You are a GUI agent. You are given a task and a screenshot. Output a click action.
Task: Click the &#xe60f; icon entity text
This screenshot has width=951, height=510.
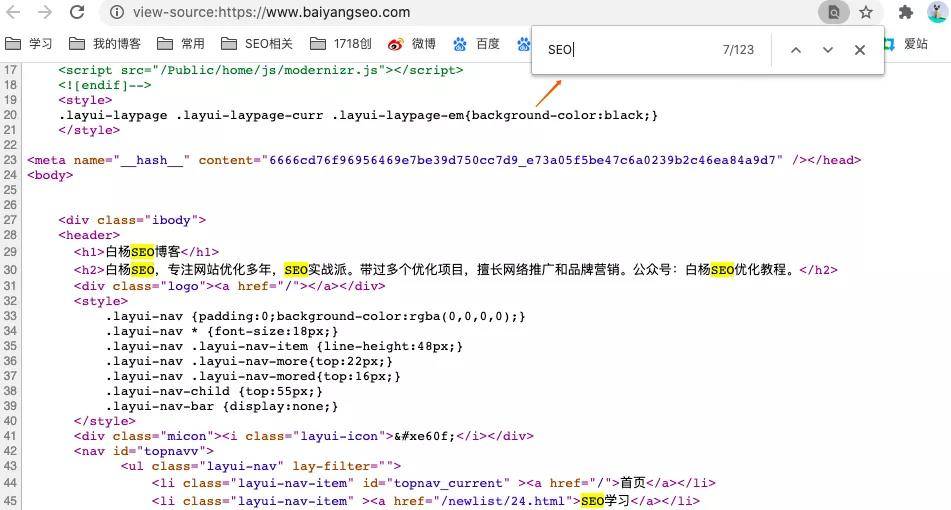click(425, 436)
